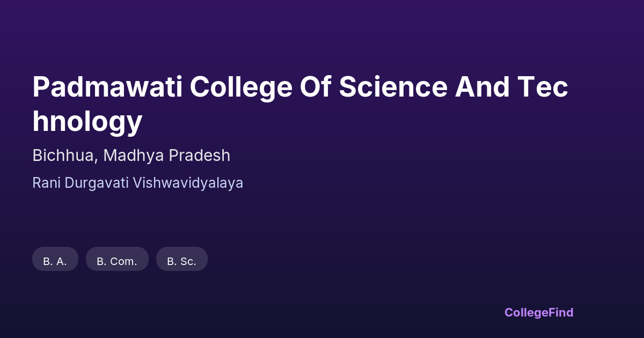Click the "Bichhua" town name
The image size is (644, 338).
(64, 156)
